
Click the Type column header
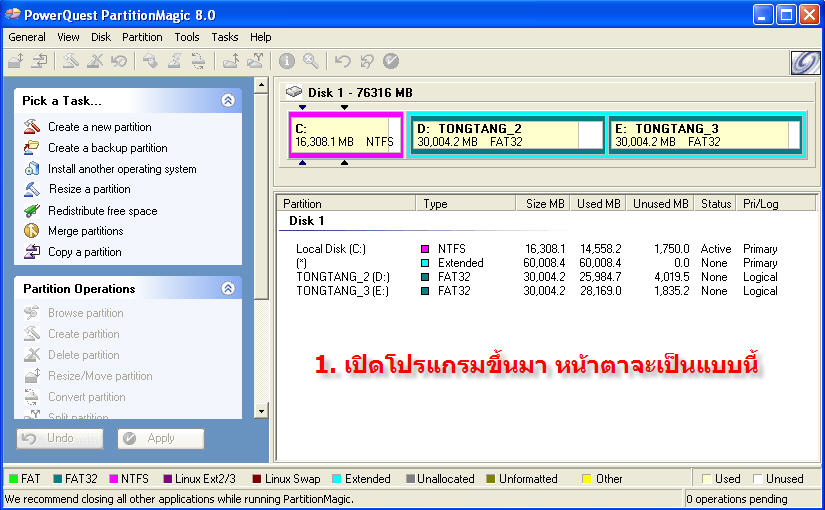[x=466, y=203]
